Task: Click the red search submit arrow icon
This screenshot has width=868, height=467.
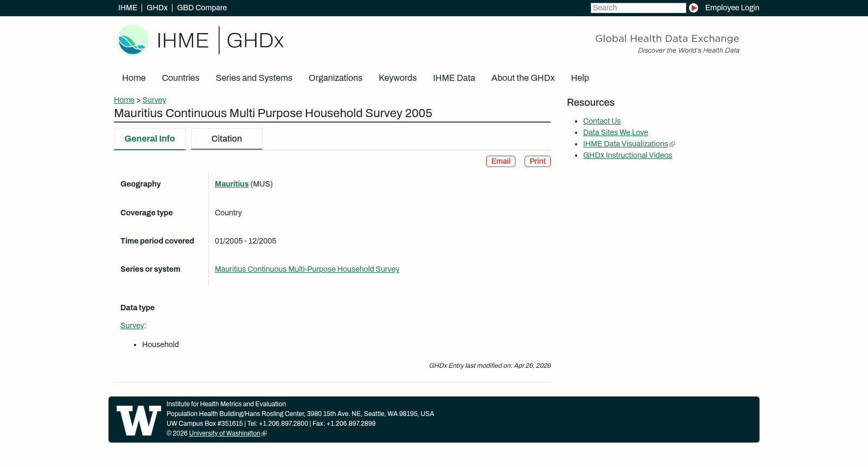Action: [693, 8]
